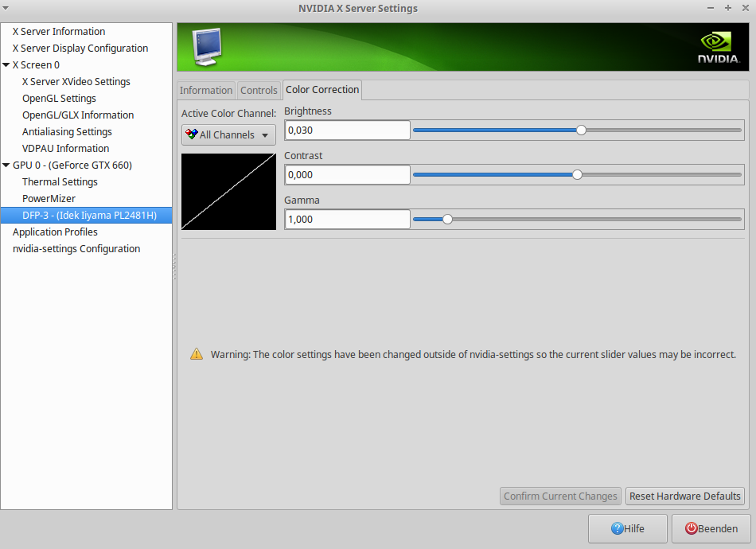Viewport: 756px width, 549px height.
Task: Select X Screen 0 entry
Action: click(36, 64)
